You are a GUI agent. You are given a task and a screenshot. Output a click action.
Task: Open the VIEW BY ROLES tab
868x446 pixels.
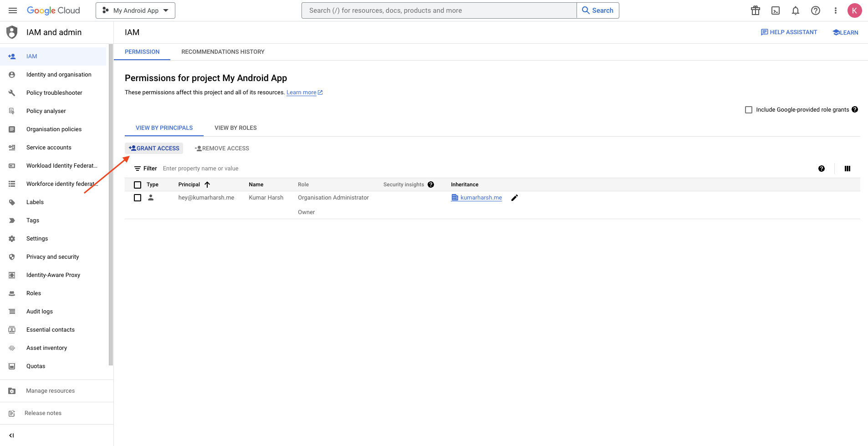[235, 128]
